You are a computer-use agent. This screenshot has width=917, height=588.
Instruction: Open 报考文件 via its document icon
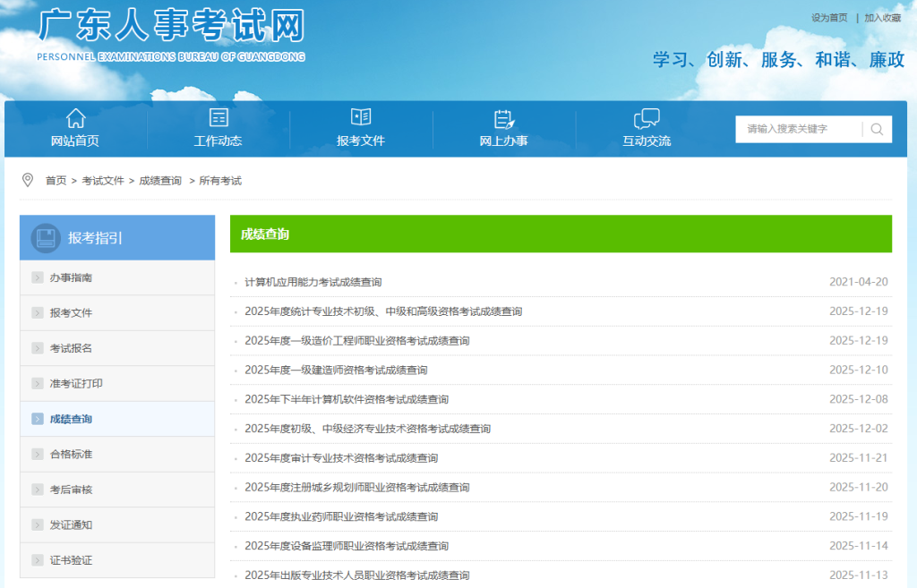click(361, 117)
